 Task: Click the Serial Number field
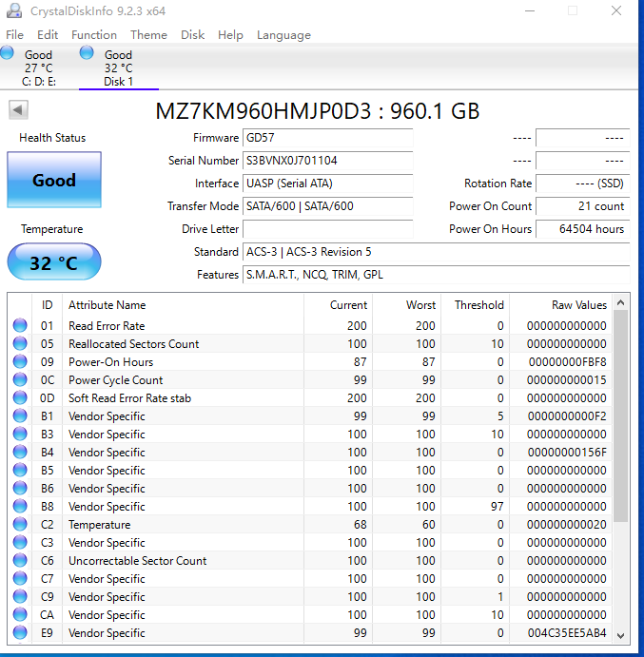tap(328, 161)
